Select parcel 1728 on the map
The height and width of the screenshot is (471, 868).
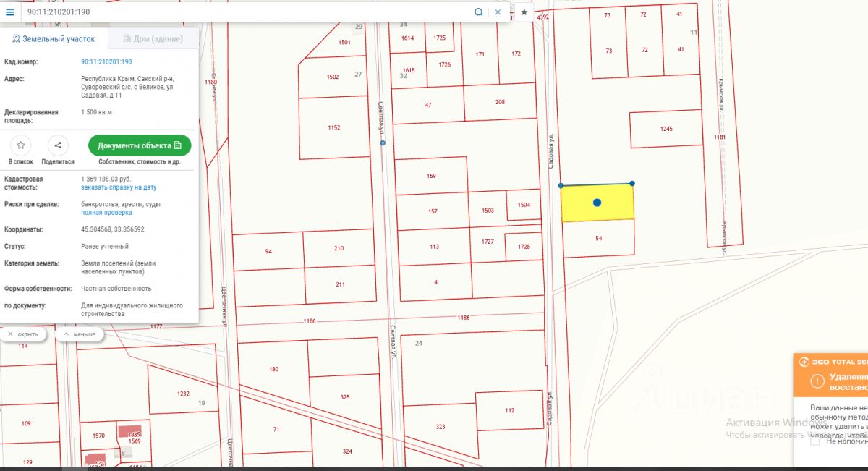click(x=524, y=247)
